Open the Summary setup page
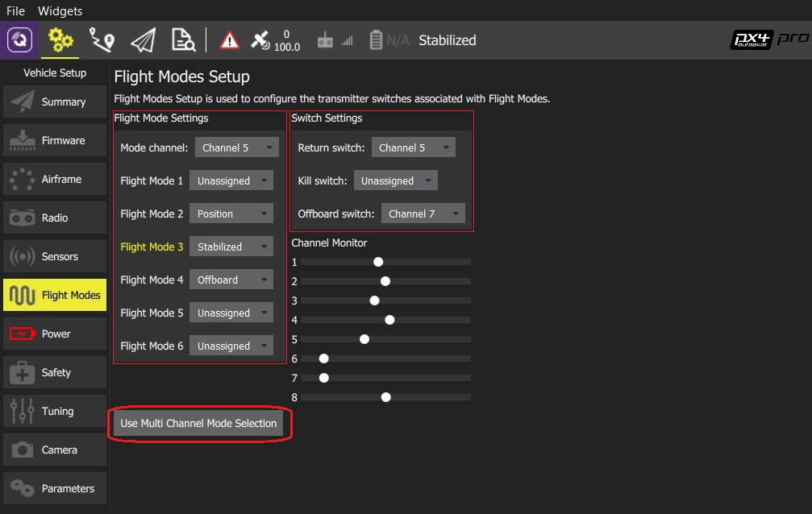This screenshot has height=514, width=812. [55, 102]
